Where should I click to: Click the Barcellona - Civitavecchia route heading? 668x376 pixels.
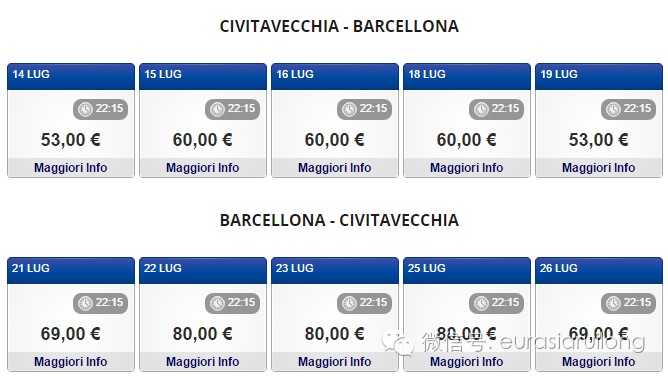(x=339, y=220)
